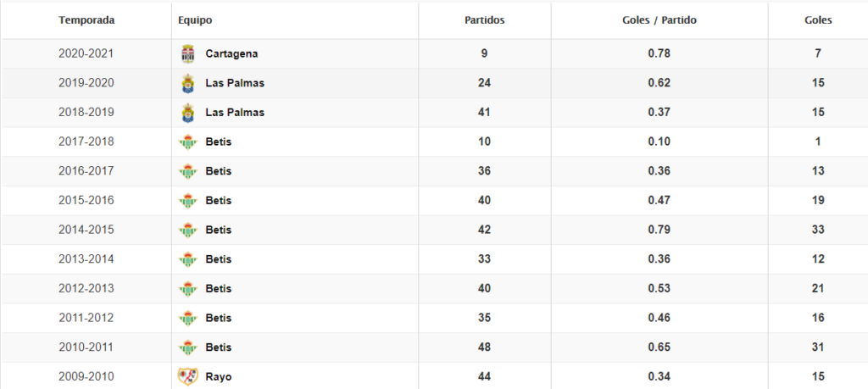Select the 2015-2016 season cell
868x389 pixels.
[x=86, y=201]
